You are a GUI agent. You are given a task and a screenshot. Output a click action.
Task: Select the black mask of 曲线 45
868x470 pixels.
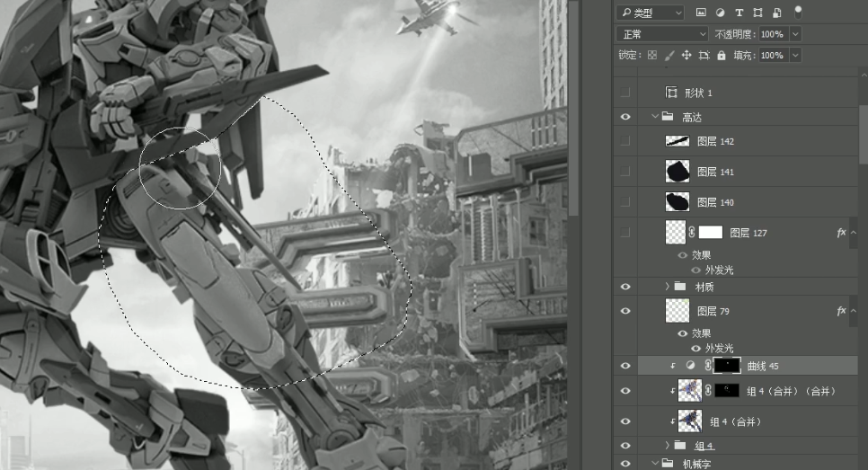coord(727,366)
